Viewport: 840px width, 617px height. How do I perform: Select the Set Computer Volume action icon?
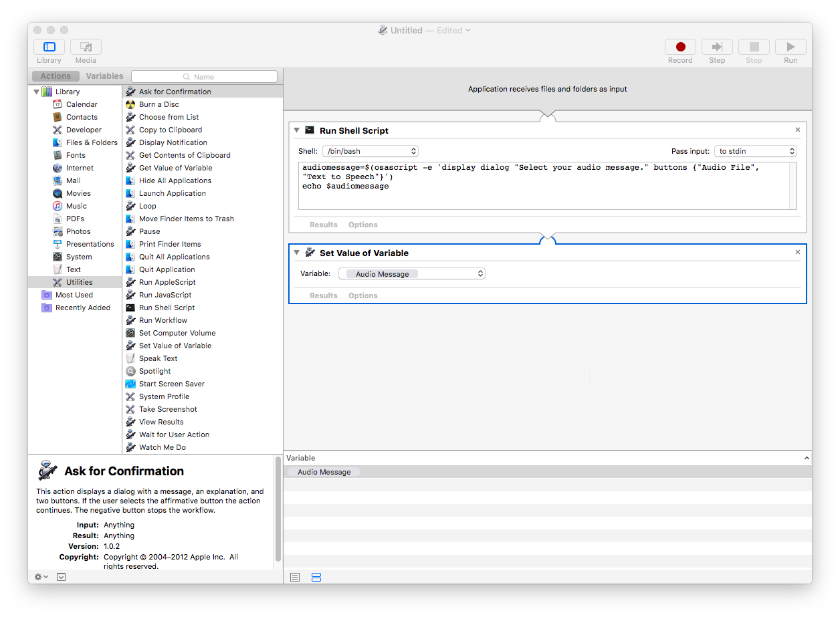[130, 333]
